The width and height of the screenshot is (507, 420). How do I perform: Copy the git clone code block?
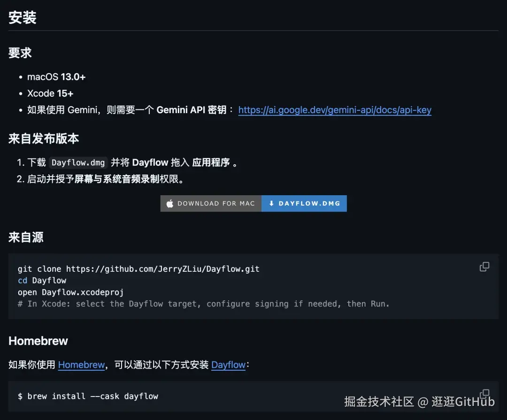point(484,267)
